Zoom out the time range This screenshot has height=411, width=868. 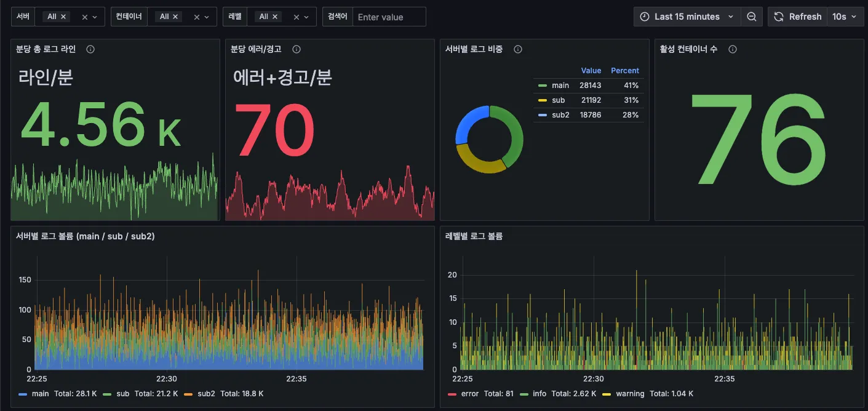pos(751,17)
